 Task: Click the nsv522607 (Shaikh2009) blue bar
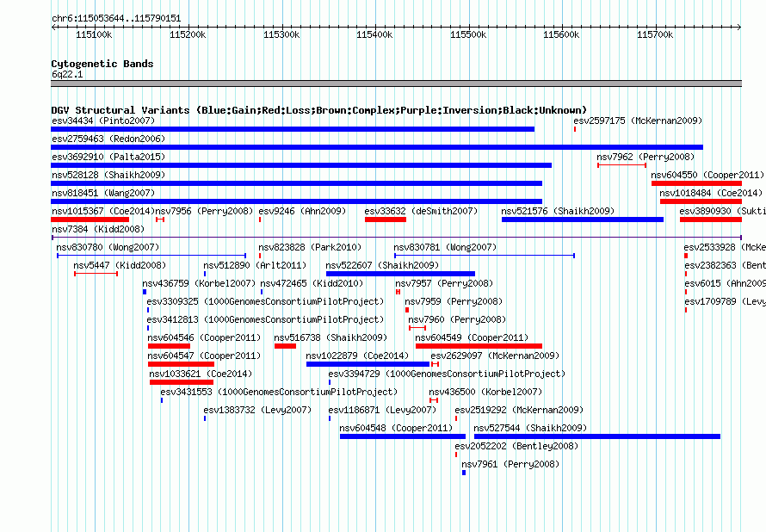point(400,274)
